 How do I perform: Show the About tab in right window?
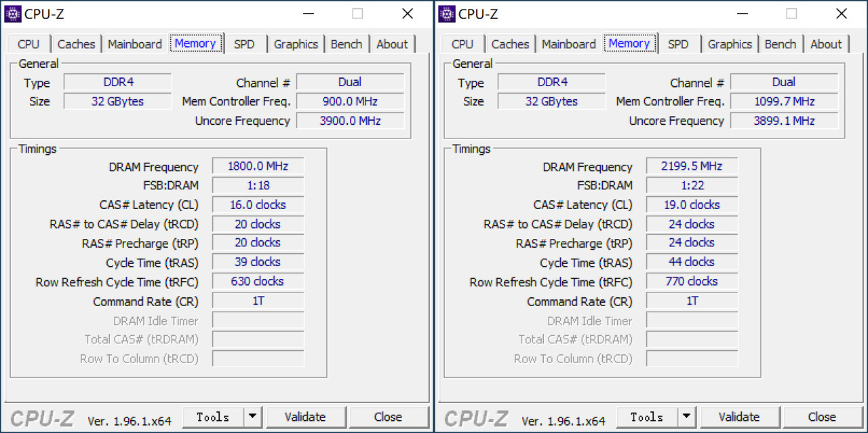click(x=826, y=44)
